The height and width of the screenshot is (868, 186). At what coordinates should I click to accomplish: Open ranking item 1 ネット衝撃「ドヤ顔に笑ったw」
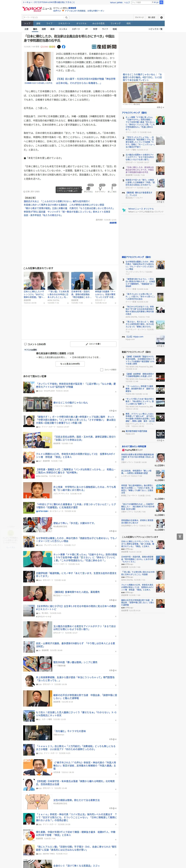point(140,123)
